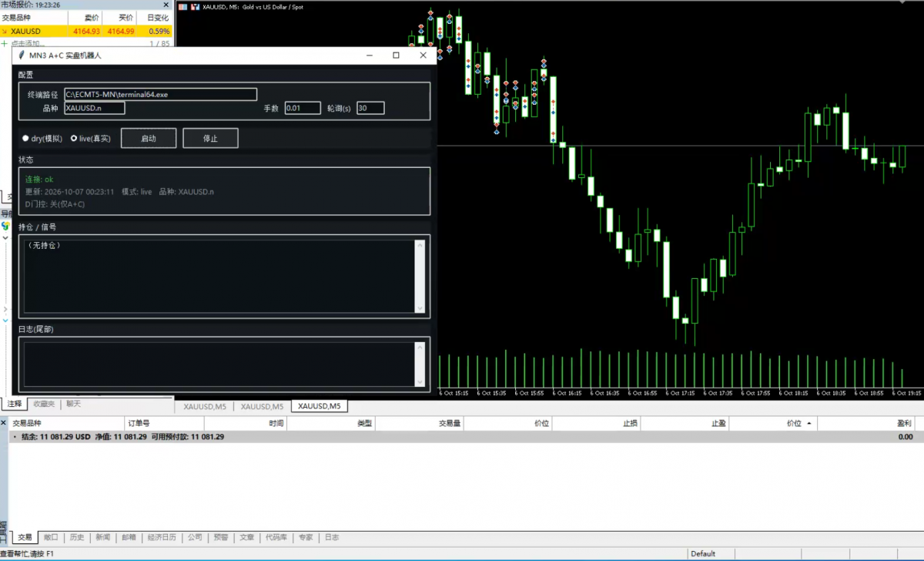Open the 日志 journal tab in toolbox
This screenshot has height=561, width=924.
coord(331,537)
